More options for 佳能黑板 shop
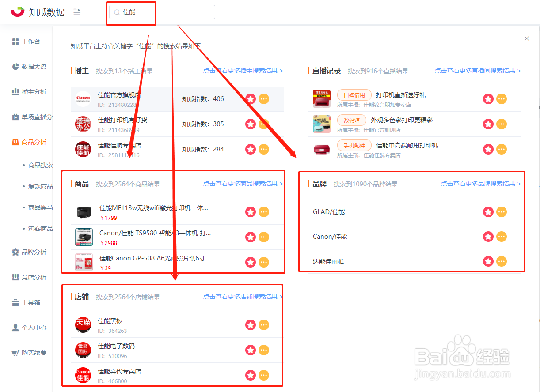This screenshot has height=392, width=540. 264,325
